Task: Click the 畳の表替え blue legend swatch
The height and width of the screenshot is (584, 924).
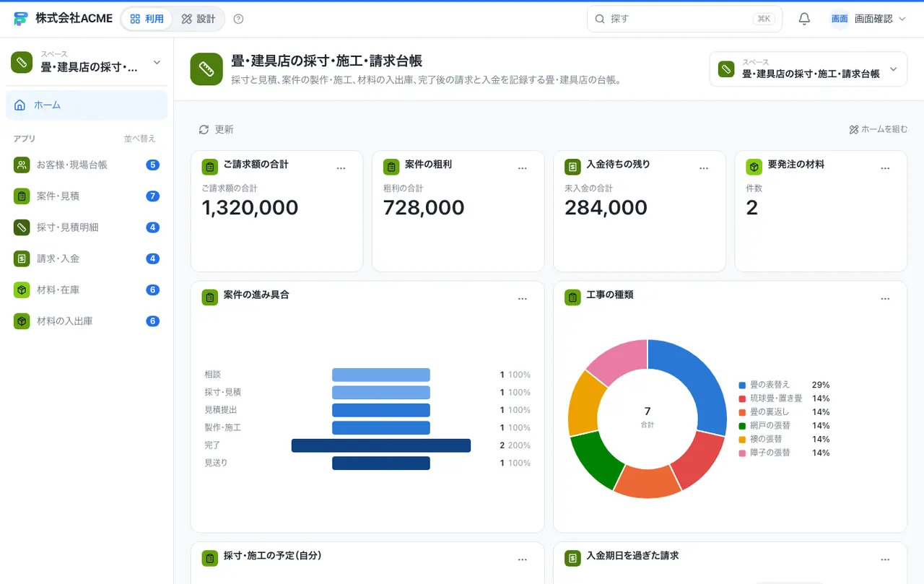Action: (742, 385)
